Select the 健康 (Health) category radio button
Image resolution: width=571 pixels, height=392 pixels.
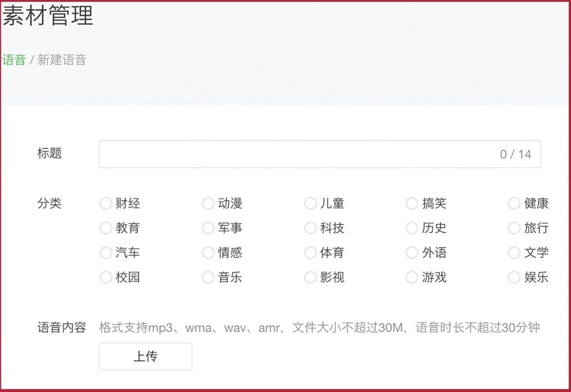tap(514, 203)
